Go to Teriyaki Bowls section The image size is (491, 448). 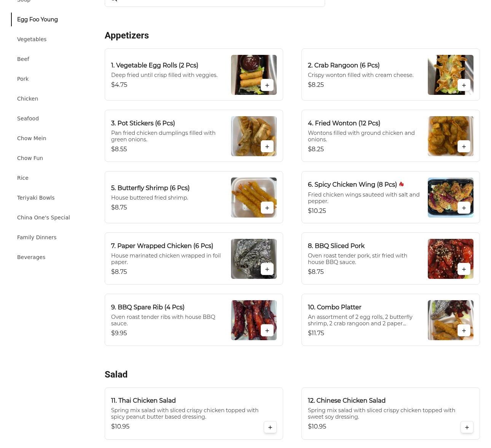pyautogui.click(x=36, y=198)
